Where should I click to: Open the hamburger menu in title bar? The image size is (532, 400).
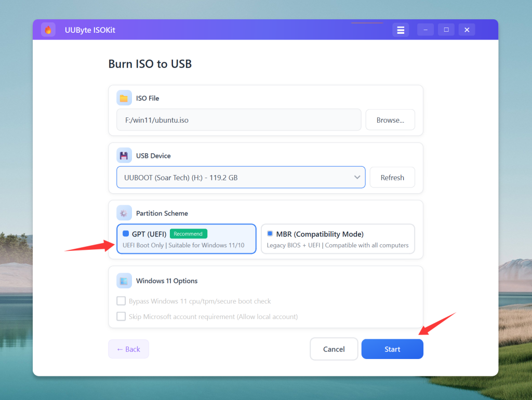[401, 30]
